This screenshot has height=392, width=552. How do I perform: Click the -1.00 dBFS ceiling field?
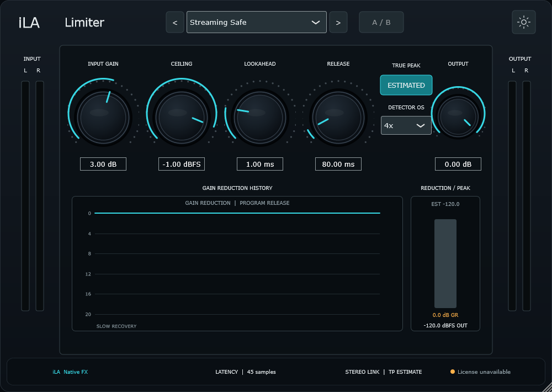pos(182,164)
